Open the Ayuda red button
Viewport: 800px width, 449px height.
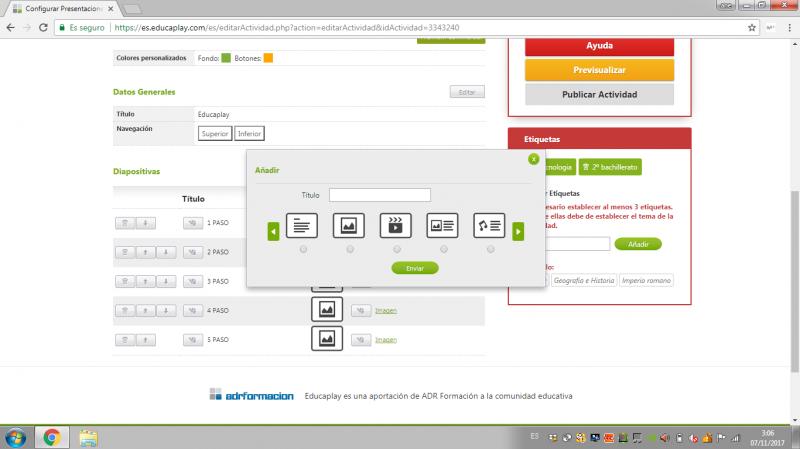[x=599, y=46]
